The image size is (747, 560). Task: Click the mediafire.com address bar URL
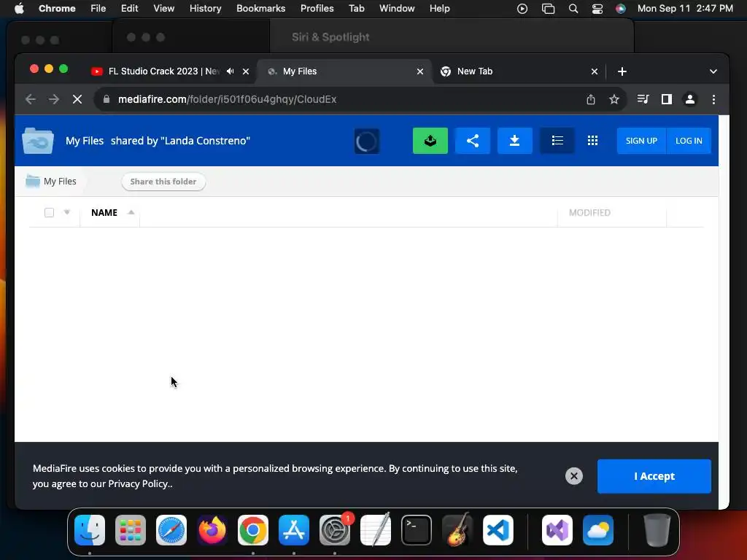[x=228, y=99]
